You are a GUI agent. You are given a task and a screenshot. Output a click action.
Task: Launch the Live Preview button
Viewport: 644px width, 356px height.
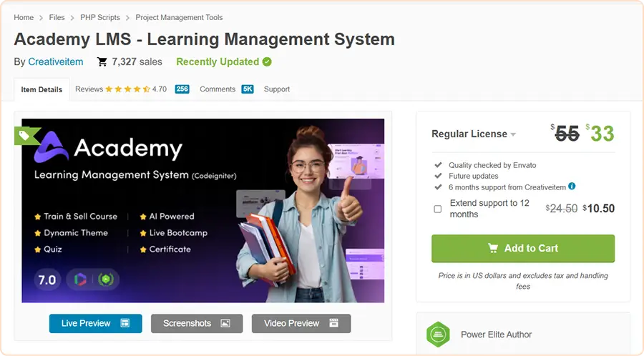[x=96, y=323]
